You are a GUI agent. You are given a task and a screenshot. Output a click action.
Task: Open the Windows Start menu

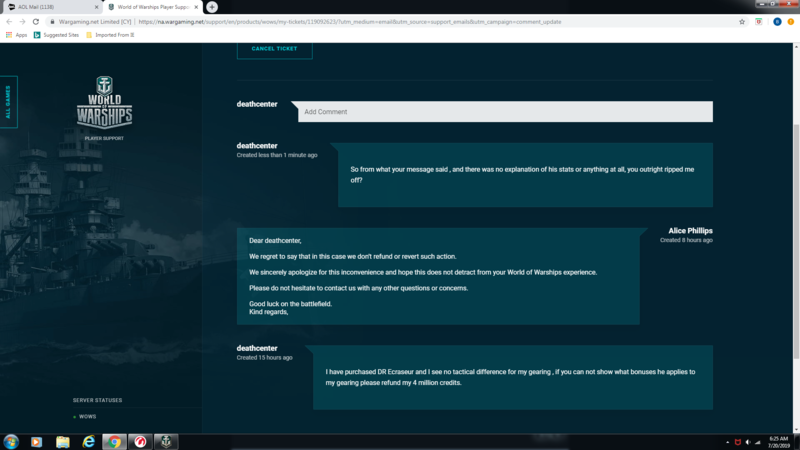tap(11, 442)
